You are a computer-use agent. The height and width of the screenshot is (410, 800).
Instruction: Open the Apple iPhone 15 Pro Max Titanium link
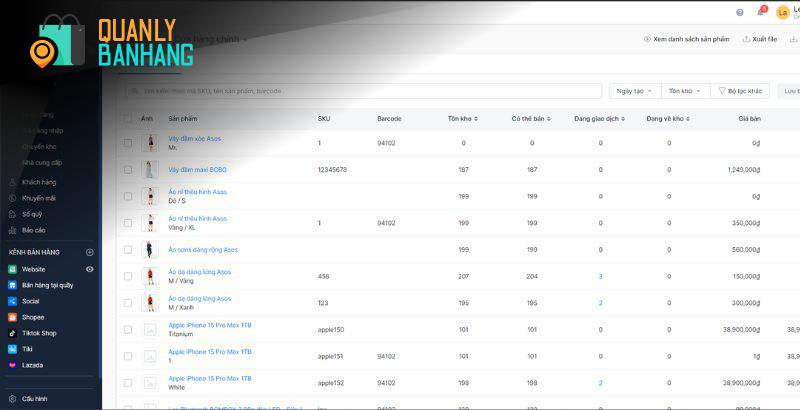click(x=210, y=325)
